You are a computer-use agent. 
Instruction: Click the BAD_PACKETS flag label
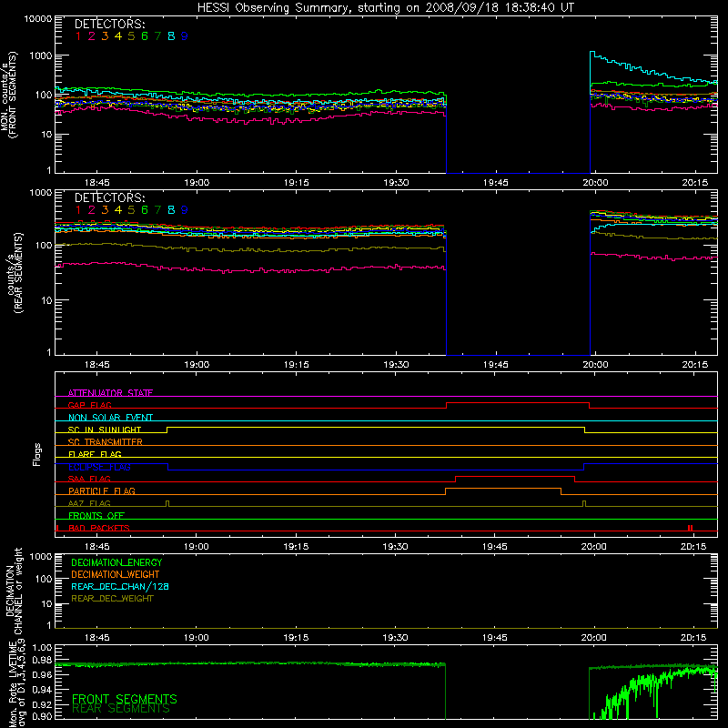pos(99,528)
